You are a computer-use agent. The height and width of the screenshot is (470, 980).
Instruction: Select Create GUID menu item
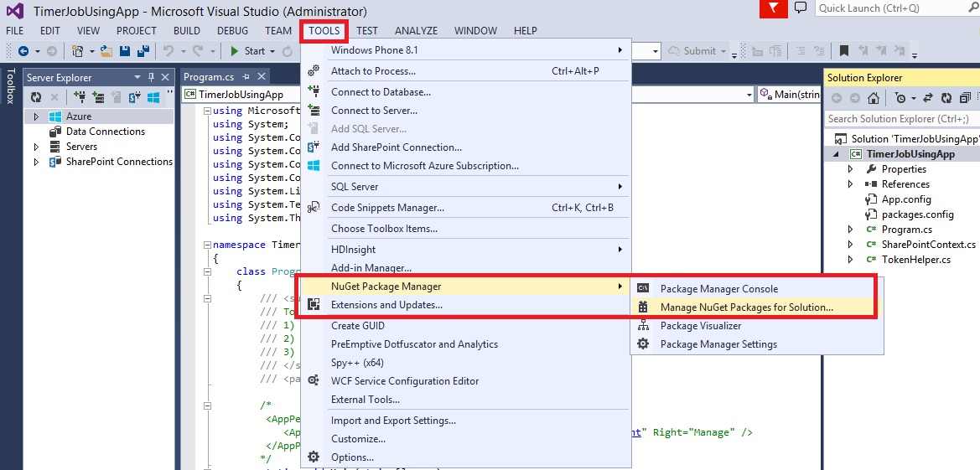(465, 326)
